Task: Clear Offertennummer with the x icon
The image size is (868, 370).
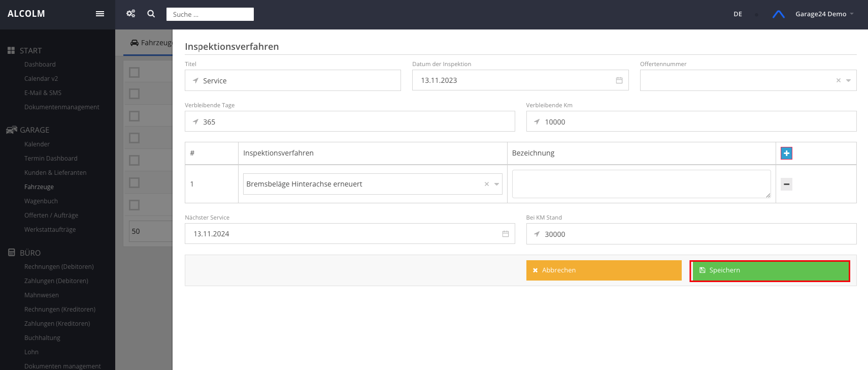Action: coord(838,80)
